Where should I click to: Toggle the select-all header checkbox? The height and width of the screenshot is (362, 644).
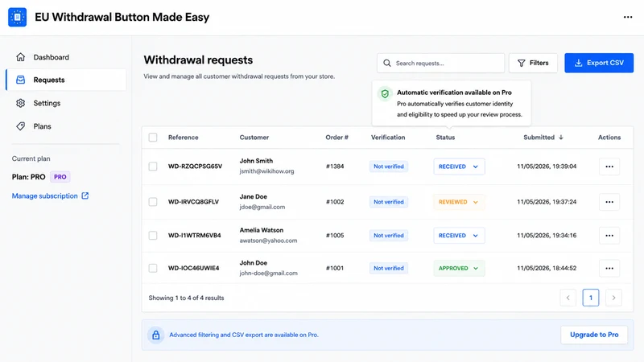pos(153,138)
